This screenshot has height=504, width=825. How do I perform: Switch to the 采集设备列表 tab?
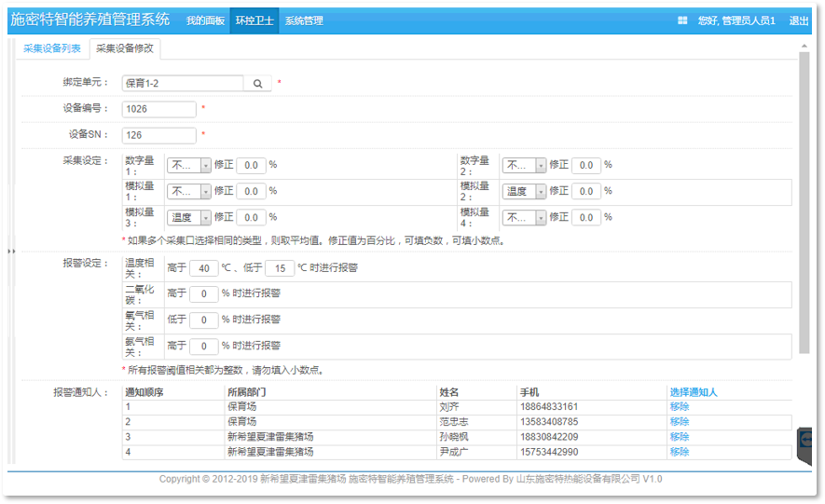[52, 48]
